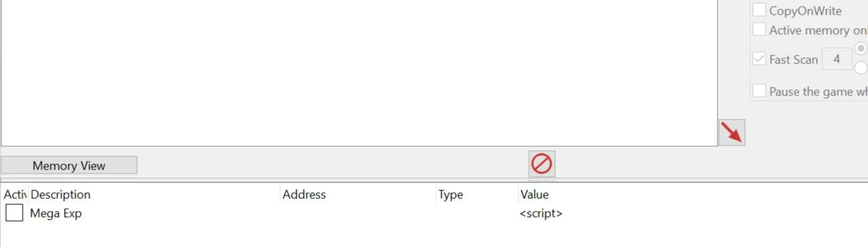Enable the CopyOnWrite checkbox
Image resolution: width=868 pixels, height=247 pixels.
[759, 11]
